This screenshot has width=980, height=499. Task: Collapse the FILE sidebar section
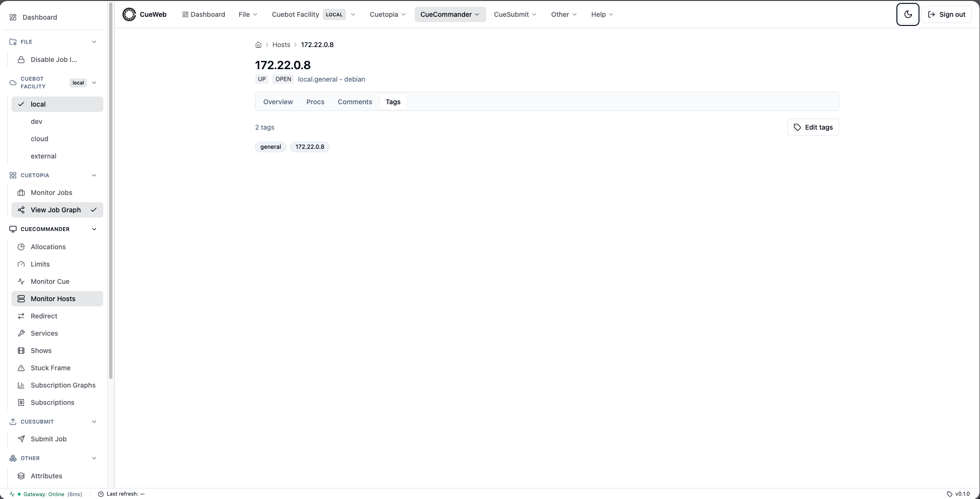[x=94, y=42]
